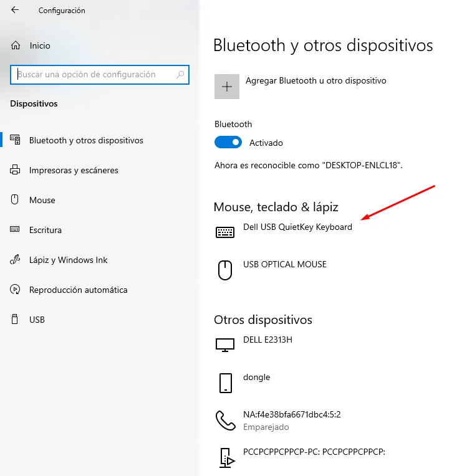Viewport: 472px width, 476px height.
Task: Click Agregar Bluetooth u otro dispositivo
Action: pyautogui.click(x=315, y=81)
